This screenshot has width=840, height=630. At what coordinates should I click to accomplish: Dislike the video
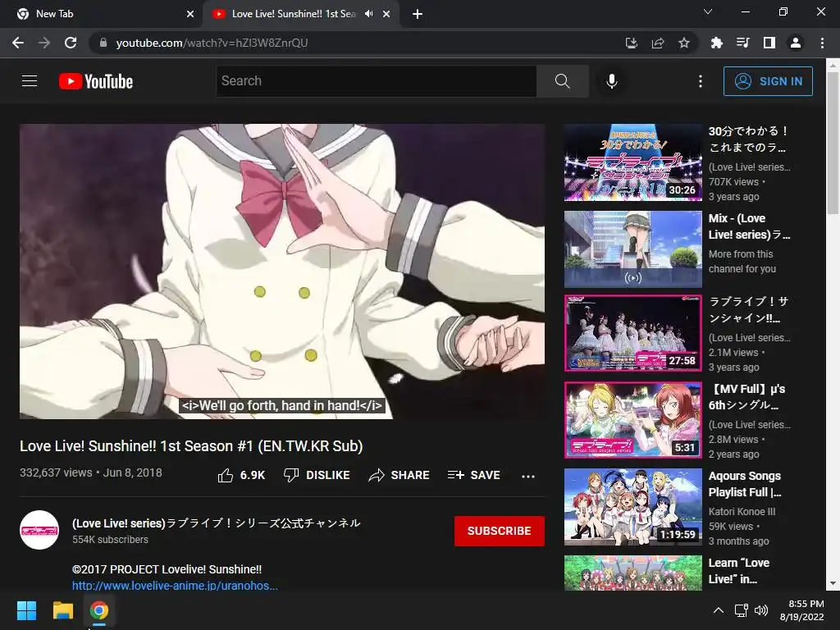(x=317, y=475)
